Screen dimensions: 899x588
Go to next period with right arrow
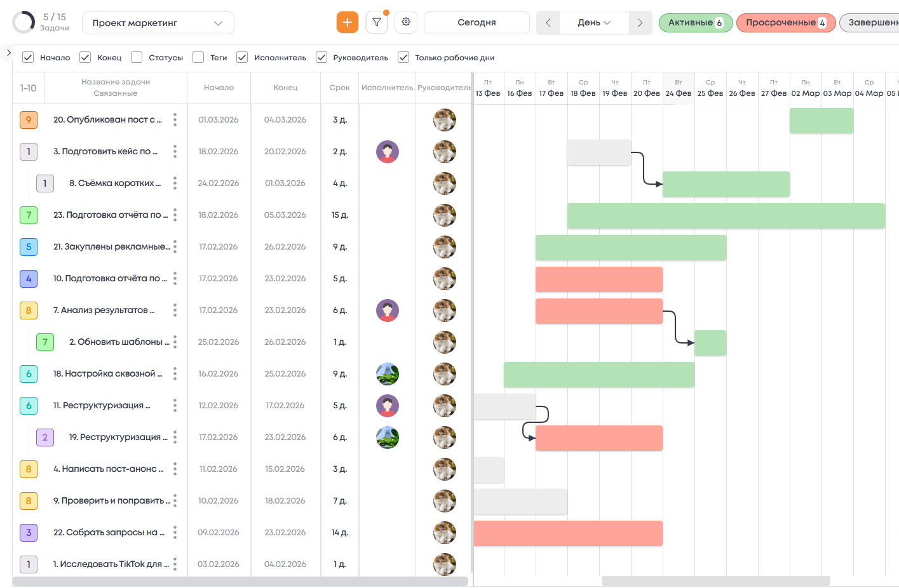(x=640, y=23)
